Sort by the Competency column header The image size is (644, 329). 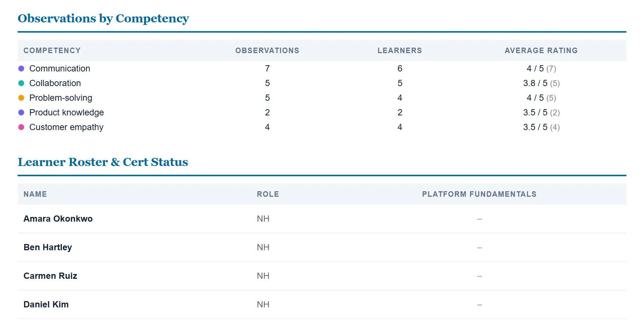(52, 51)
